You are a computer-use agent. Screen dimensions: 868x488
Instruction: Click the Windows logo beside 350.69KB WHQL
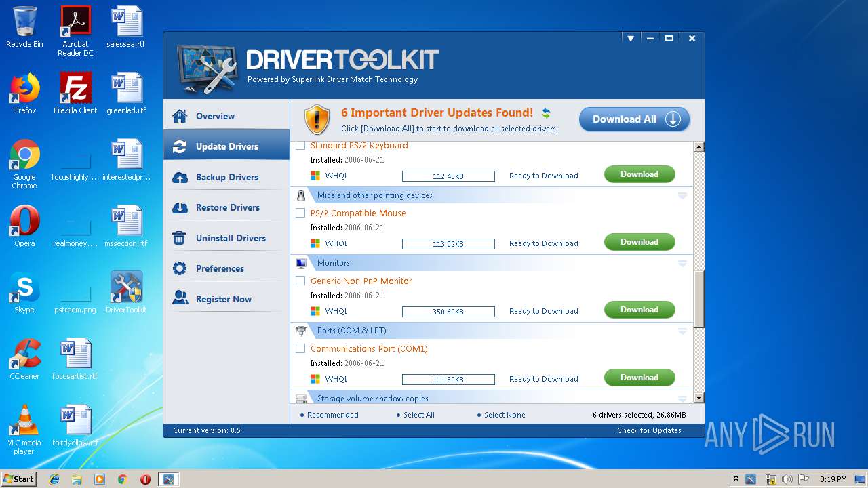coord(315,311)
